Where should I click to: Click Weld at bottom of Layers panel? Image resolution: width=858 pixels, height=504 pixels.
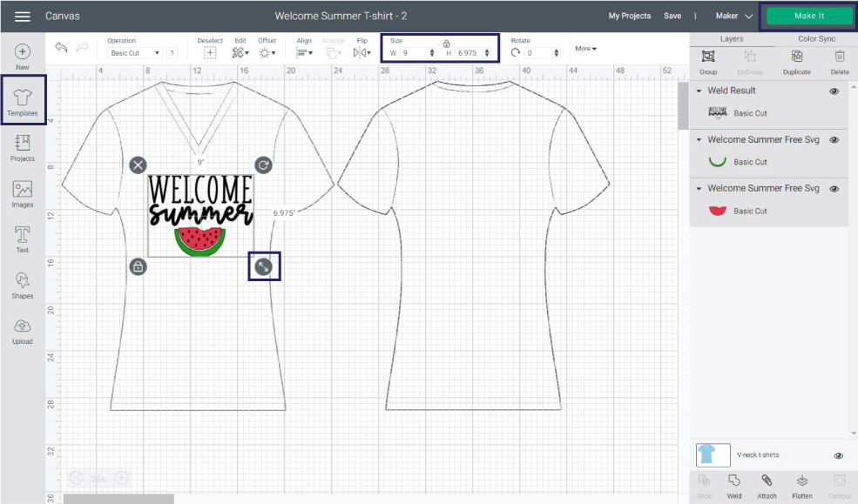tap(734, 485)
